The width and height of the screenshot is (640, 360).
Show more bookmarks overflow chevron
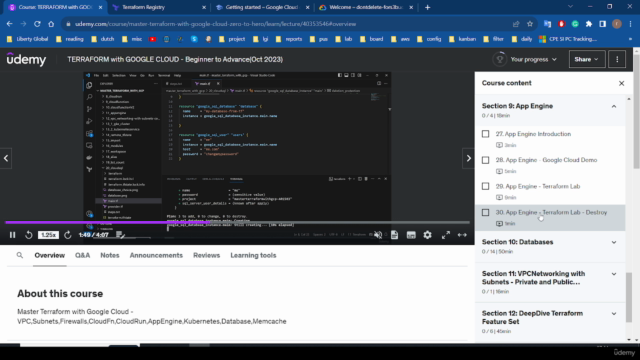(630, 39)
